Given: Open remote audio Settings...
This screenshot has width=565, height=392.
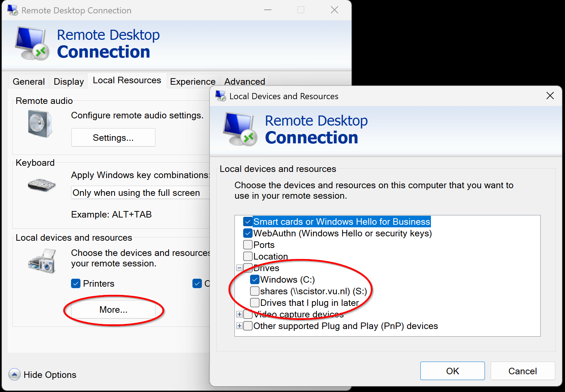Looking at the screenshot, I should point(113,138).
